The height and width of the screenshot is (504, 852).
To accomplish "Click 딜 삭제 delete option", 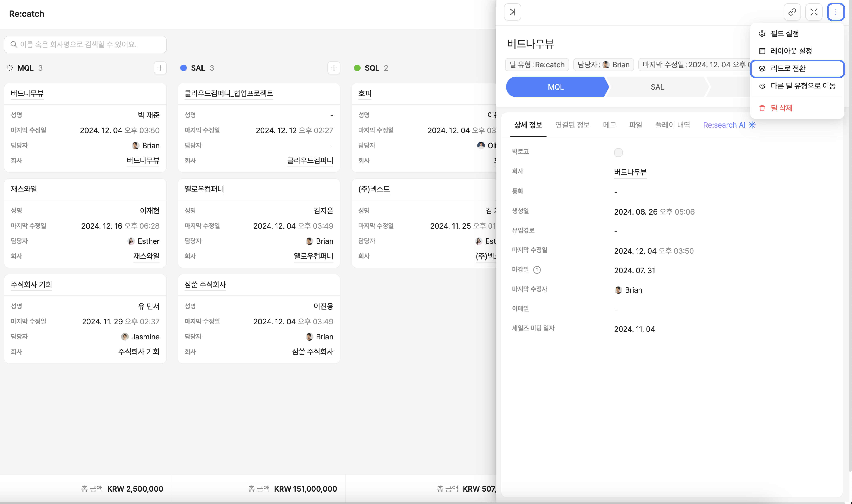I will click(781, 108).
